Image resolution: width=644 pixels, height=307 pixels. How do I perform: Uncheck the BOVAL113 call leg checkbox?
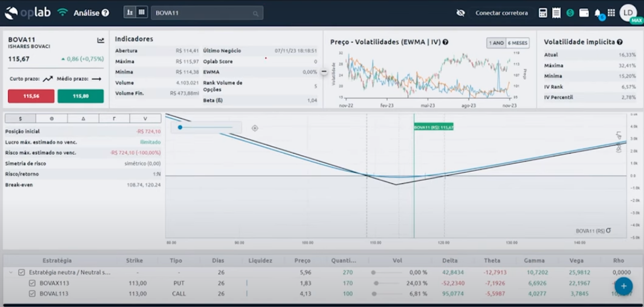point(32,293)
